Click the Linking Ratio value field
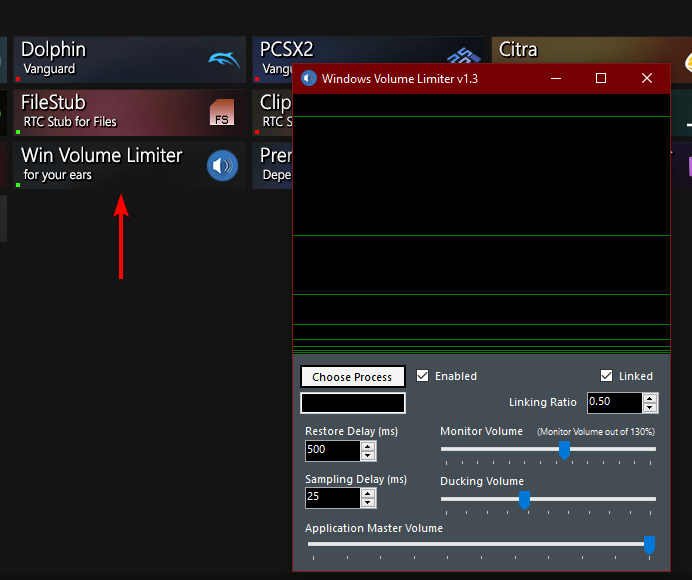The width and height of the screenshot is (692, 580). point(614,403)
